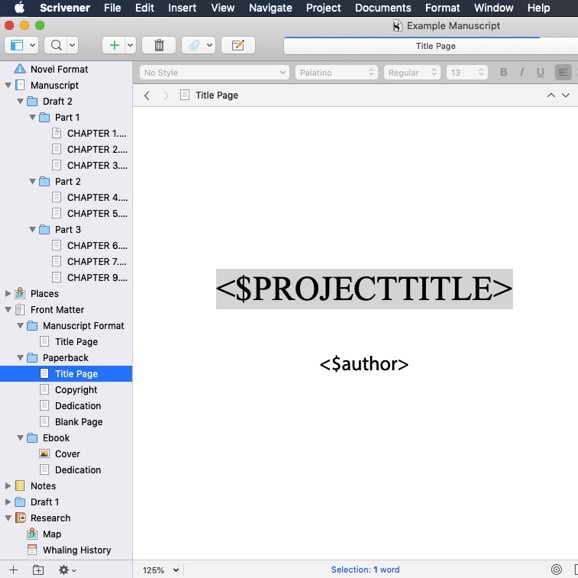The height and width of the screenshot is (578, 578).
Task: Click the back navigation arrow in editor header
Action: tap(147, 95)
